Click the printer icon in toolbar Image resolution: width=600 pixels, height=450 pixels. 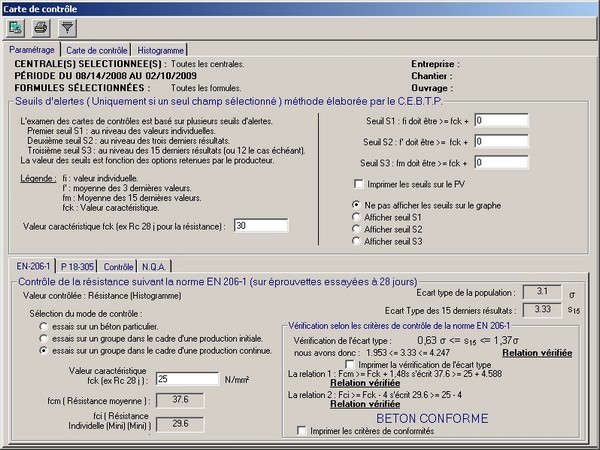coord(42,29)
